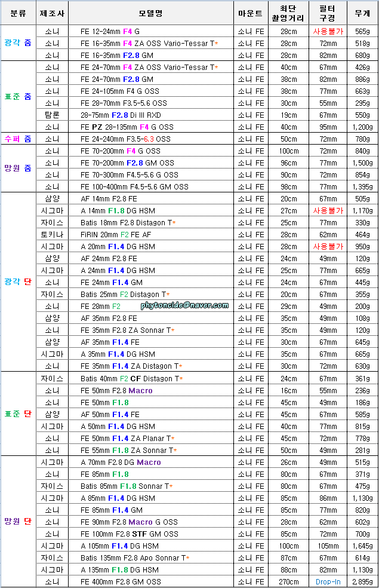Click model AF 50mm F1.4 FE
379x588 pixels.
pos(110,415)
